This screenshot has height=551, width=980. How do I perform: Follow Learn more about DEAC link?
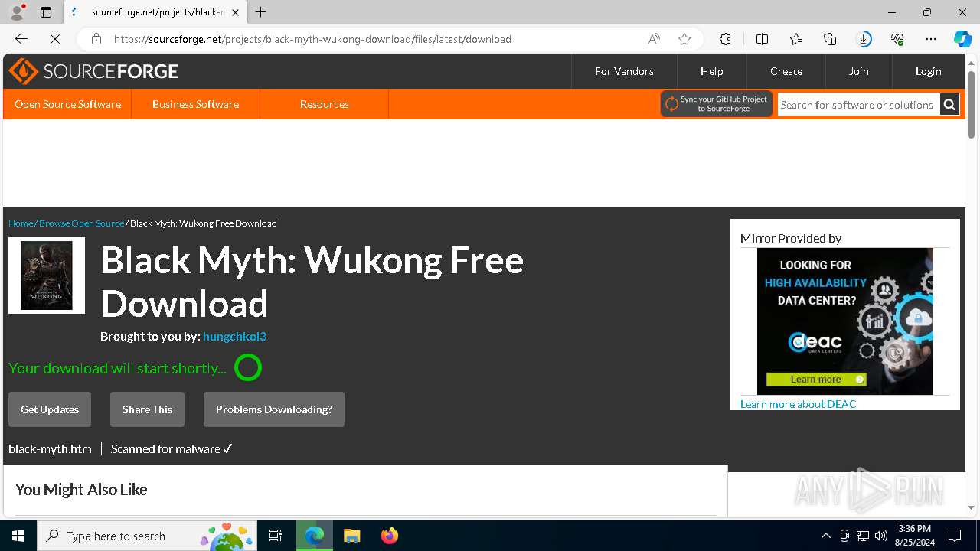(798, 404)
